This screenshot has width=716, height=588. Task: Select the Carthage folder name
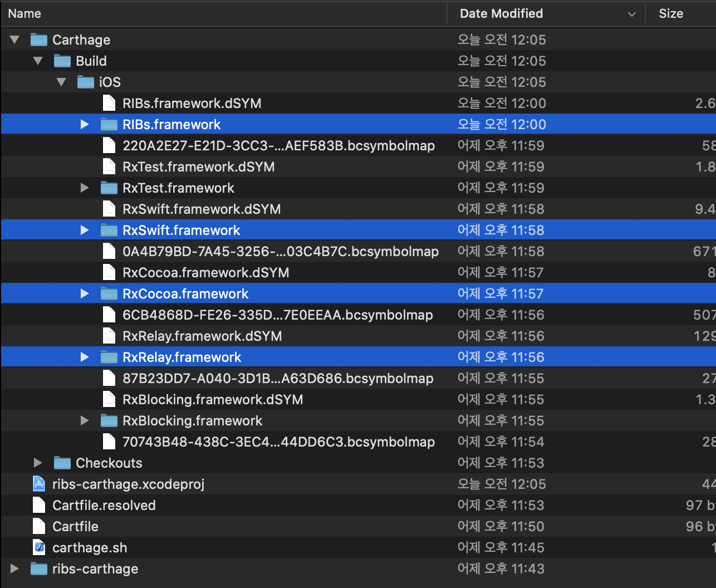tap(81, 40)
